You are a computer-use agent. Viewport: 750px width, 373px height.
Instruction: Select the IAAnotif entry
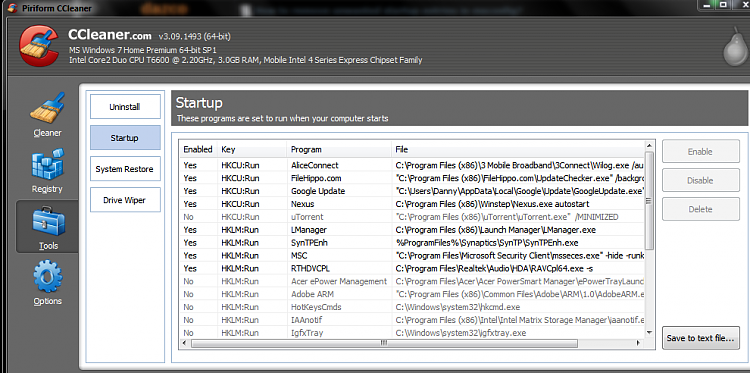pos(412,320)
